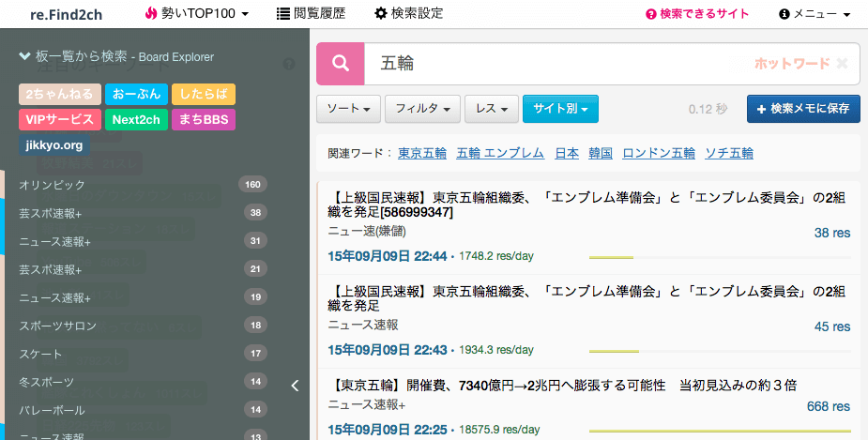Click the help question icon in the sidebar
The width and height of the screenshot is (868, 440).
[288, 64]
